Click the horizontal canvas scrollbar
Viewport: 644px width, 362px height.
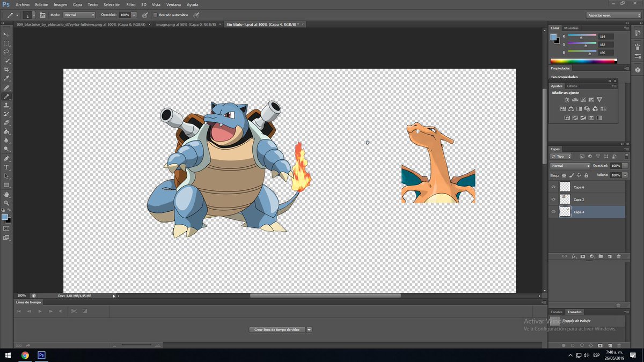[325, 295]
